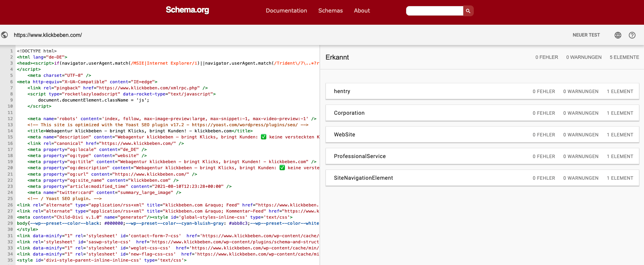Click the document.documentElement.className code line
The height and width of the screenshot is (265, 644).
click(x=93, y=100)
